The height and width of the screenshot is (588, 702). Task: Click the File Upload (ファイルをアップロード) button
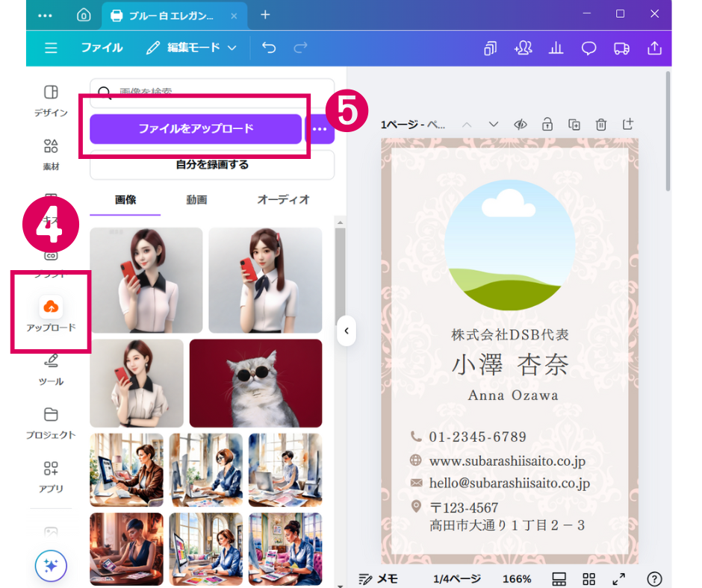[196, 129]
